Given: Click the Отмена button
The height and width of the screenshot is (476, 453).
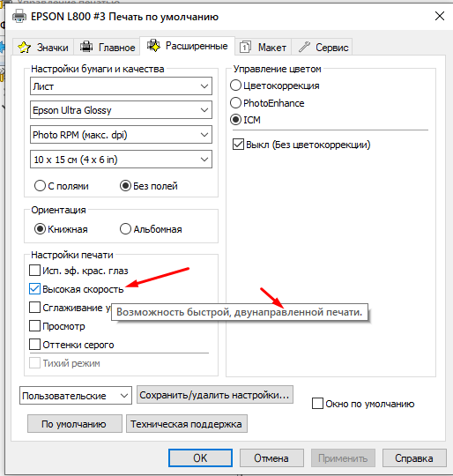Looking at the screenshot, I should [x=271, y=457].
